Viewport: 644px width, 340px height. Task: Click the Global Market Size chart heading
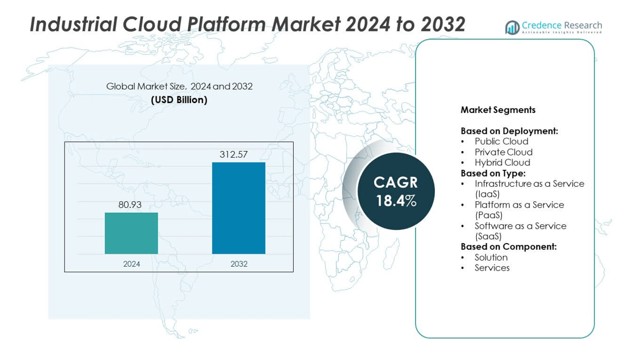pos(179,87)
